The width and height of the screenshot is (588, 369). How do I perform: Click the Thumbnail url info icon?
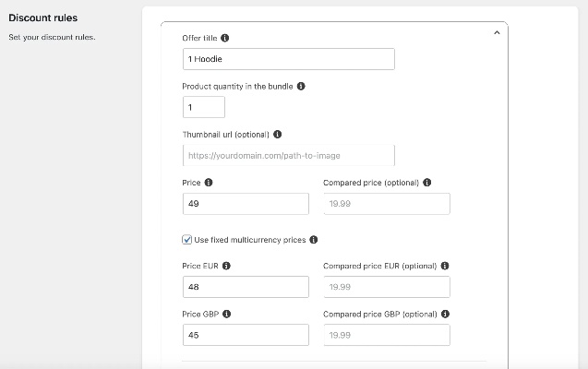(x=278, y=135)
